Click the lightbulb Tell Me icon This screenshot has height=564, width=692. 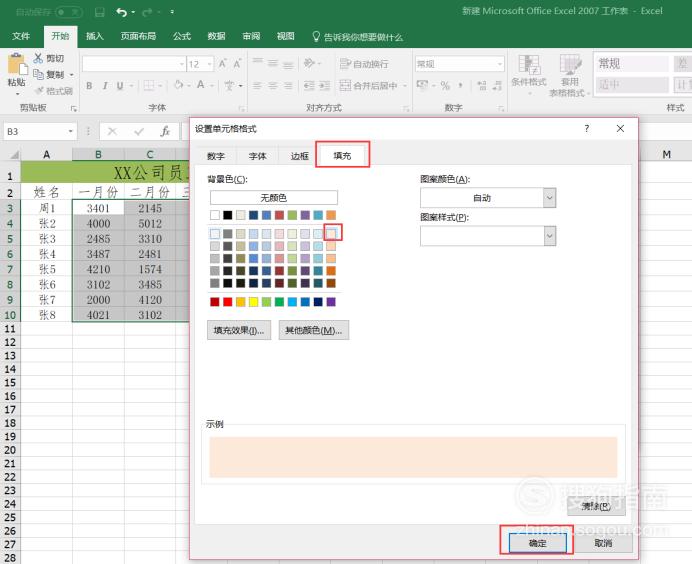(x=316, y=37)
